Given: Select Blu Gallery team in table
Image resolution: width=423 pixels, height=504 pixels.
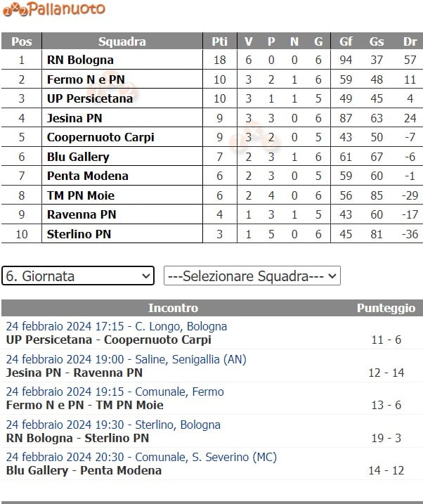Looking at the screenshot, I should click(78, 157).
